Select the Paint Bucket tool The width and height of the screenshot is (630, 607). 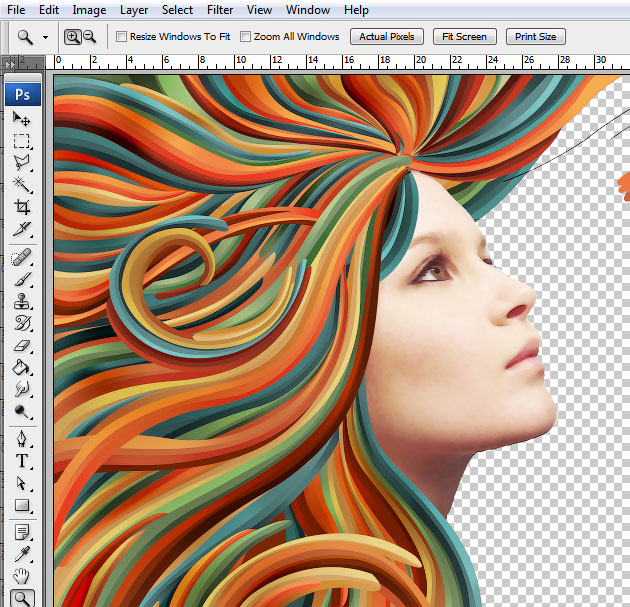point(22,367)
